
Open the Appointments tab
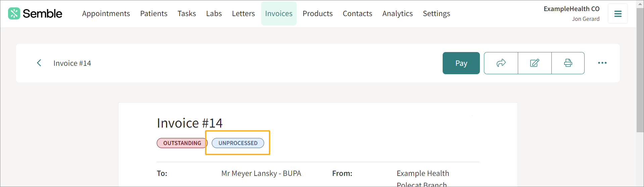106,13
